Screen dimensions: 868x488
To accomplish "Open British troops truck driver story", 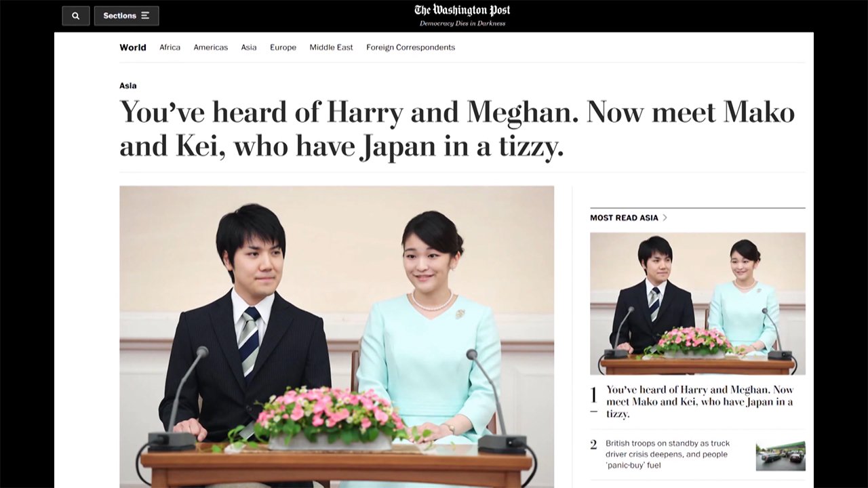I will click(x=666, y=454).
